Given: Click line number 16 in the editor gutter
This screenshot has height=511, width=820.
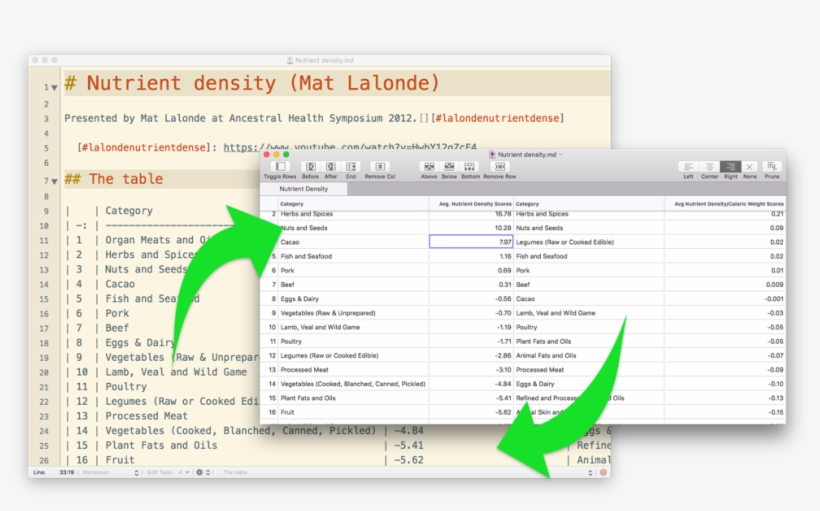Looking at the screenshot, I should pyautogui.click(x=43, y=314).
